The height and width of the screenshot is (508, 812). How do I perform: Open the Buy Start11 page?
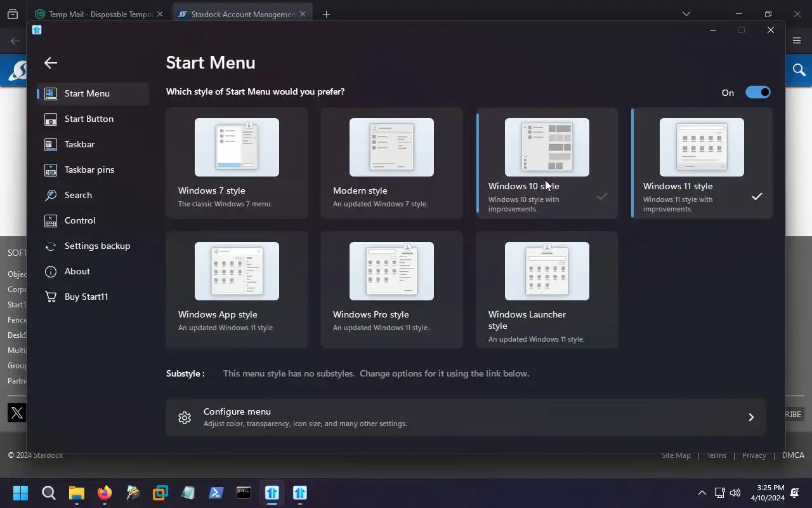[x=93, y=297]
